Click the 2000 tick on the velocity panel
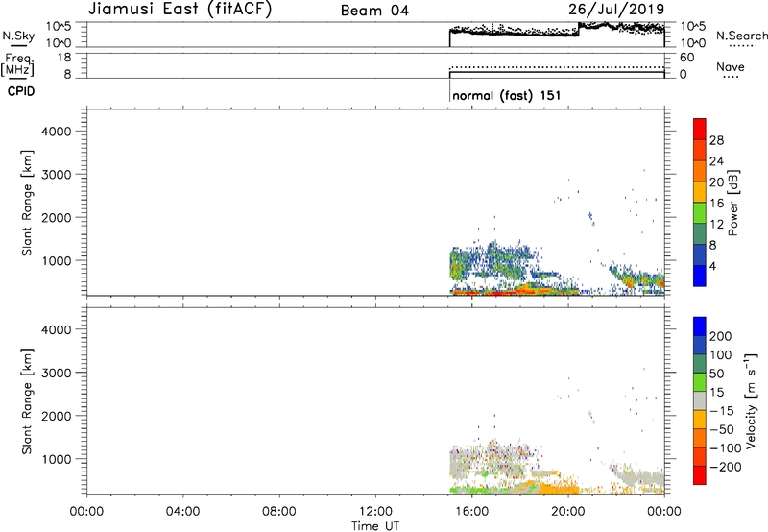768x532 pixels. (57, 416)
